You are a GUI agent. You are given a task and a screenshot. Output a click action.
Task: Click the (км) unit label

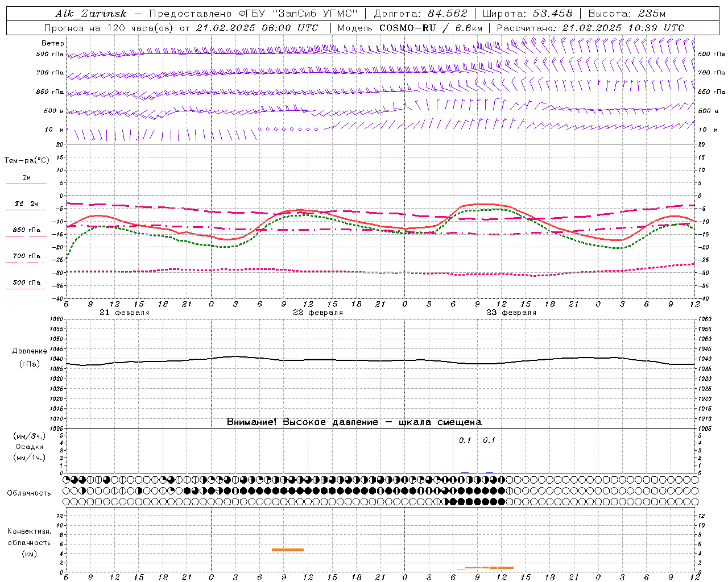click(x=30, y=554)
